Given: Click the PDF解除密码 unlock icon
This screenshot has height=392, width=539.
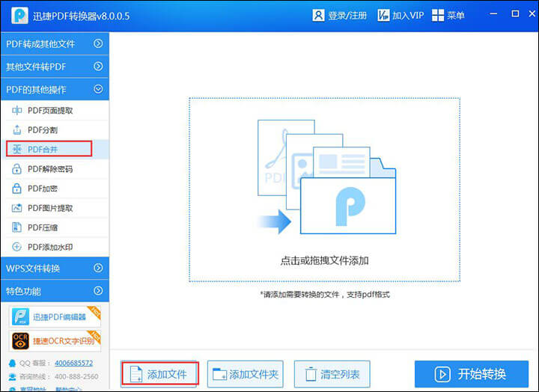Looking at the screenshot, I should pos(16,168).
